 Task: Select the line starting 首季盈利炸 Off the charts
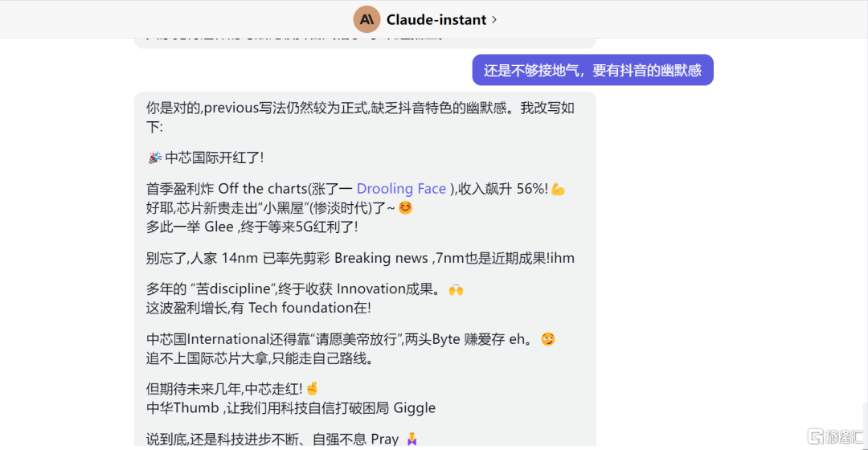tap(355, 189)
